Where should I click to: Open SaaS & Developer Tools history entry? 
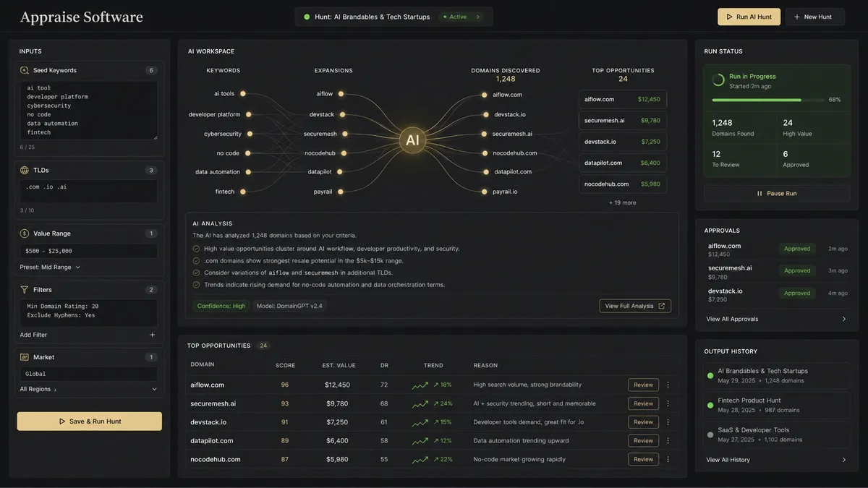pos(777,435)
